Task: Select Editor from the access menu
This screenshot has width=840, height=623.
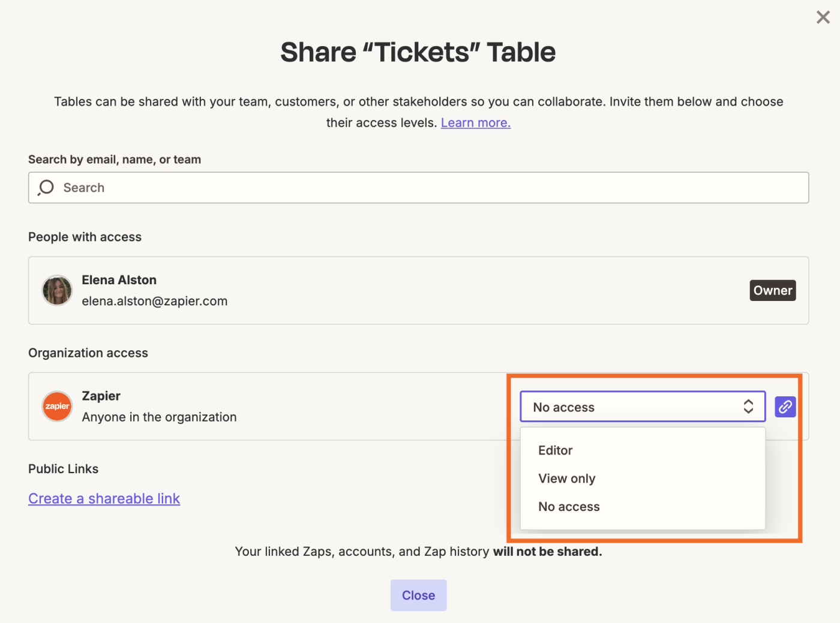Action: pos(556,450)
